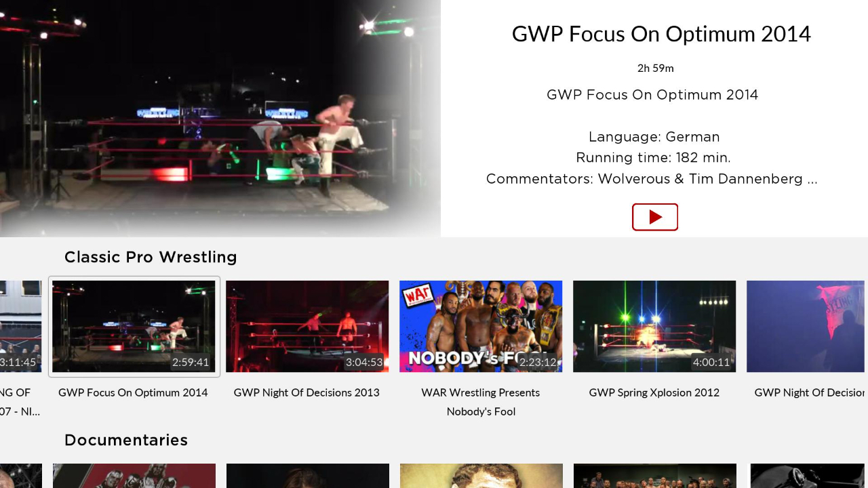Select the GWP Spring Xplosion 2012 thumbnail
Image resolution: width=868 pixels, height=488 pixels.
(654, 326)
